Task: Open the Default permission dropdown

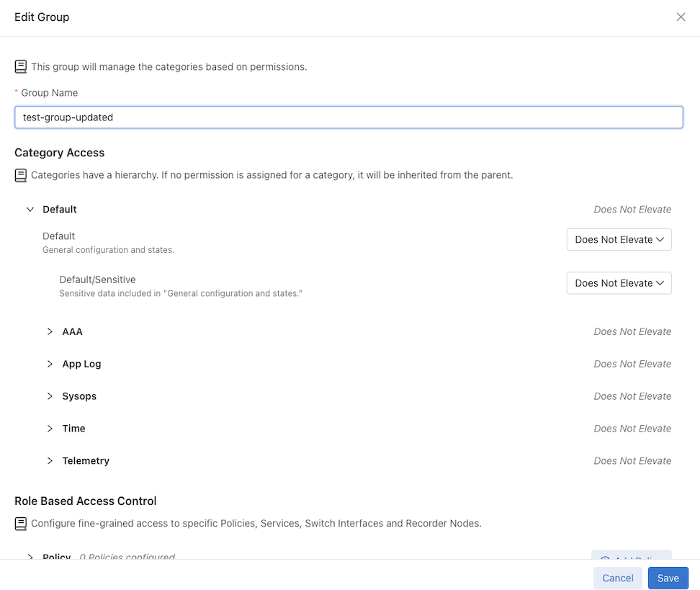Action: pyautogui.click(x=619, y=240)
